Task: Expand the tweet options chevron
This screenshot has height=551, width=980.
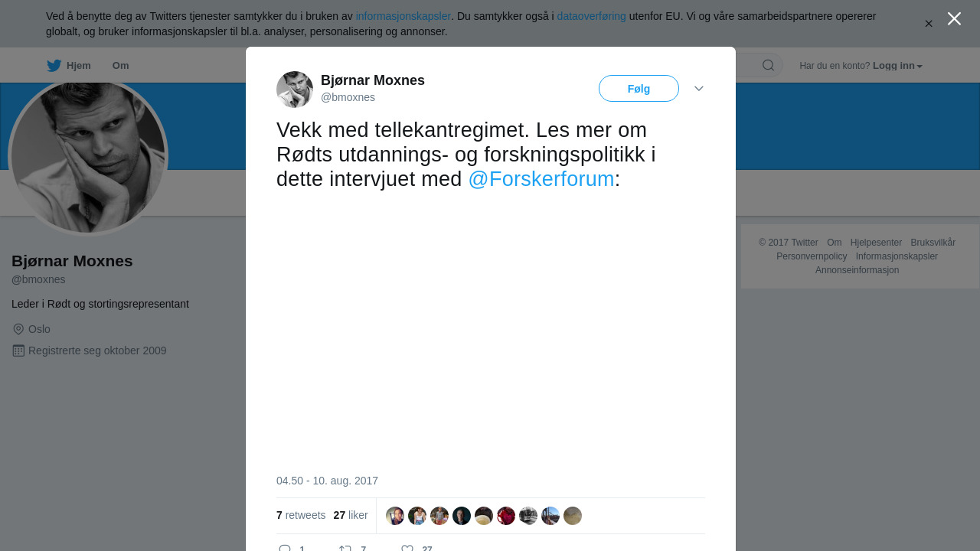Action: pos(699,89)
